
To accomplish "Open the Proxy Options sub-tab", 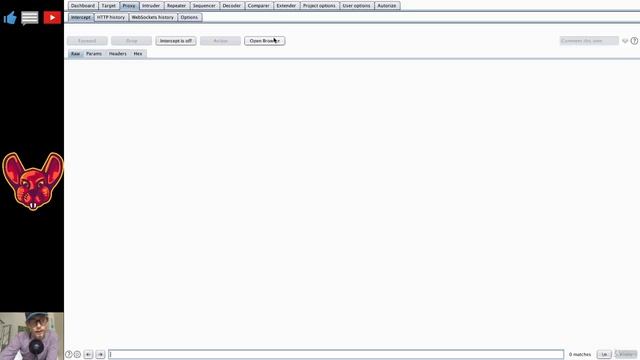I will pos(189,17).
